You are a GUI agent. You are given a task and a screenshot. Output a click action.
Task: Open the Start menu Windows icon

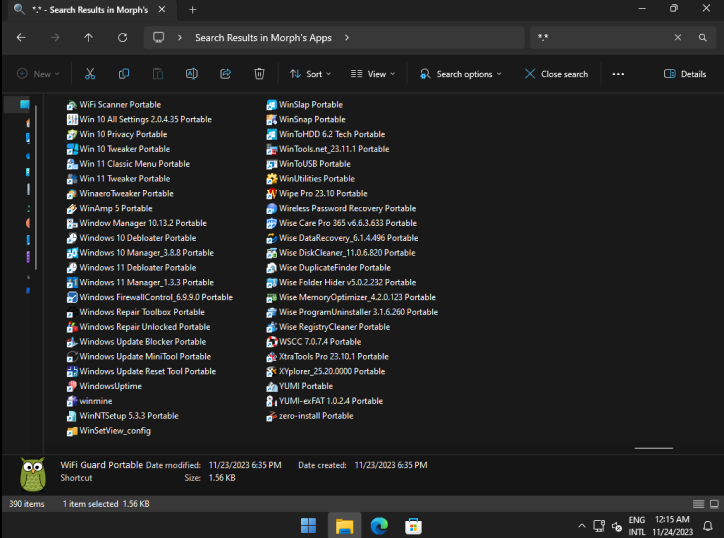pos(308,526)
